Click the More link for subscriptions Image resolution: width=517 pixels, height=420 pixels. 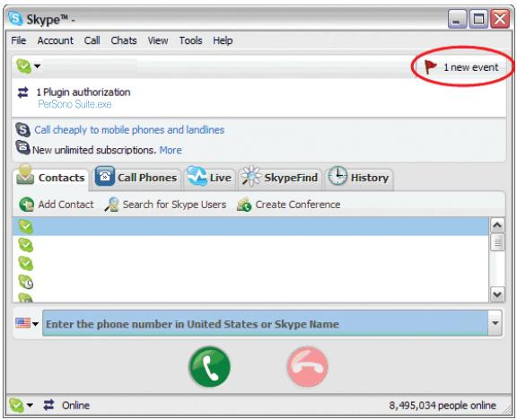click(171, 150)
